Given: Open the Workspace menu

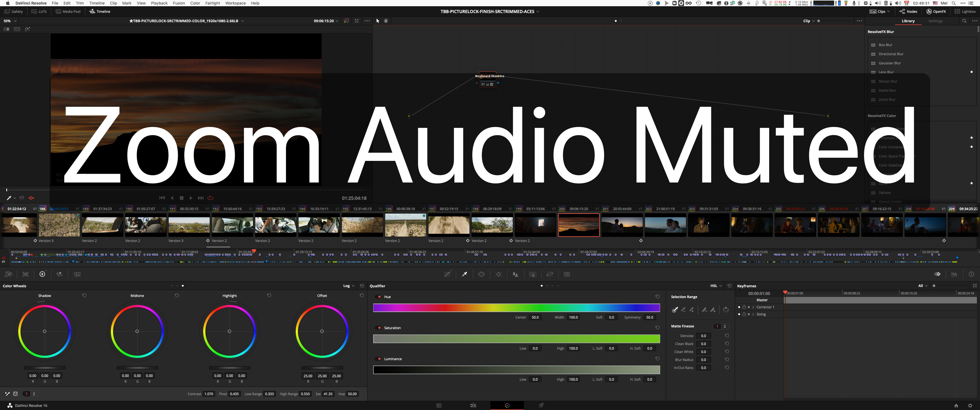Looking at the screenshot, I should [x=235, y=3].
